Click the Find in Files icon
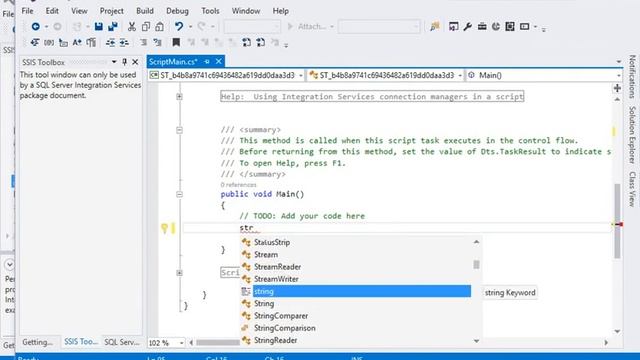Image resolution: width=640 pixels, height=360 pixels. [x=435, y=27]
